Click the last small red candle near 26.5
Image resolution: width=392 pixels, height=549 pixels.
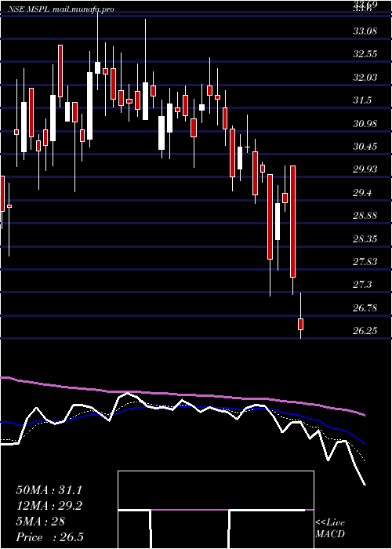click(300, 324)
